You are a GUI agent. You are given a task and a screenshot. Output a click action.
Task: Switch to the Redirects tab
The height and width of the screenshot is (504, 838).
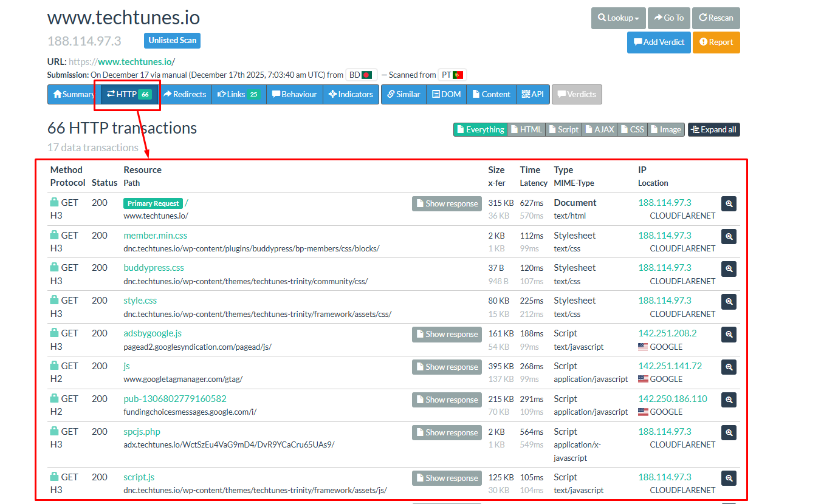185,94
